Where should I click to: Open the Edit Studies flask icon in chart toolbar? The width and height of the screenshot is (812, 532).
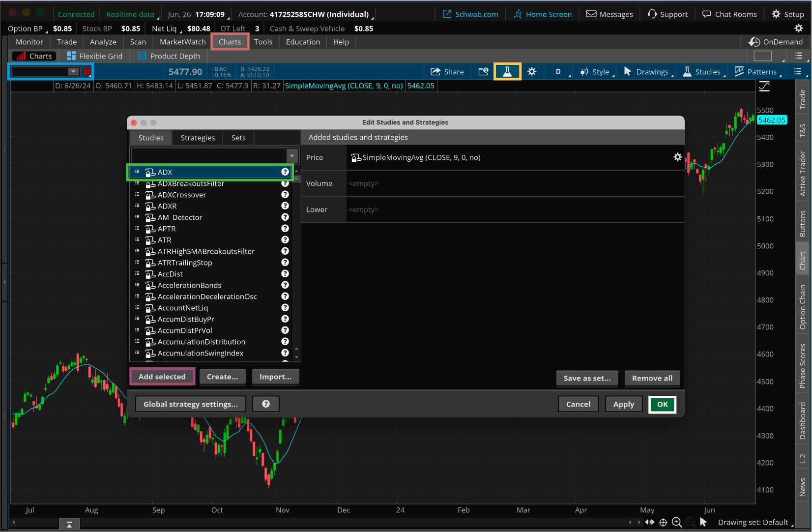tap(507, 72)
